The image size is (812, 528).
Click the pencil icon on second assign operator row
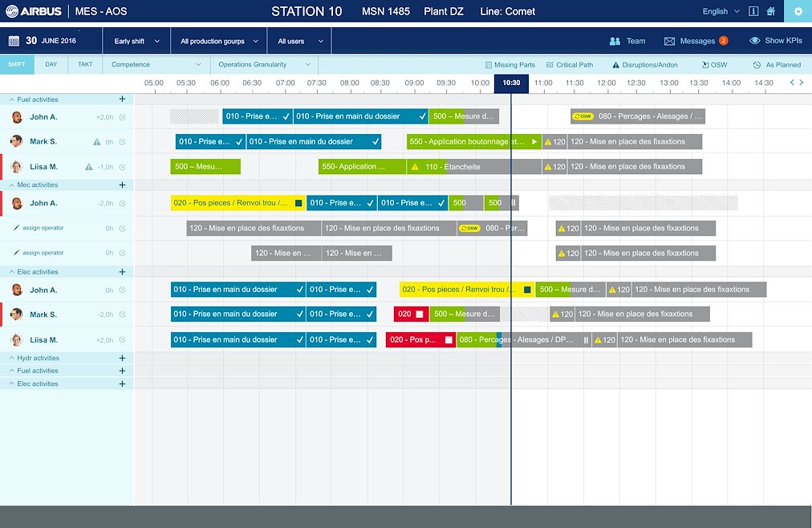(16, 253)
